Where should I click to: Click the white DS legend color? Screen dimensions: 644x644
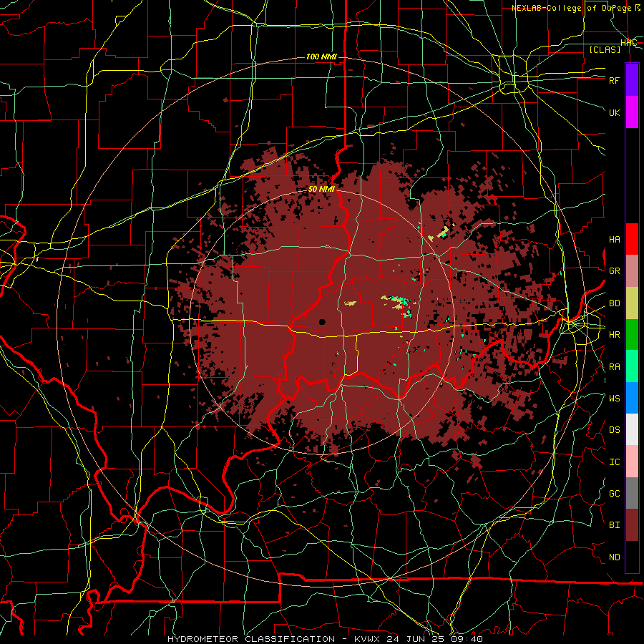[x=632, y=429]
